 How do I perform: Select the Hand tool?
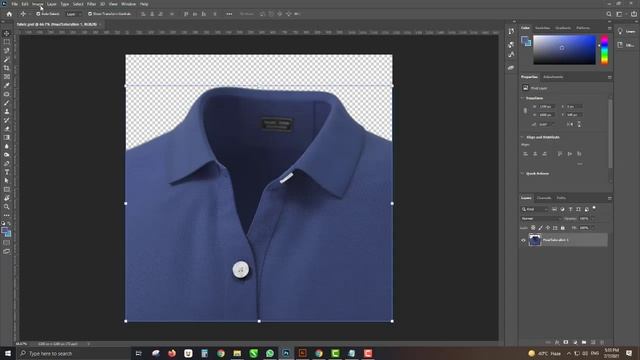point(7,198)
